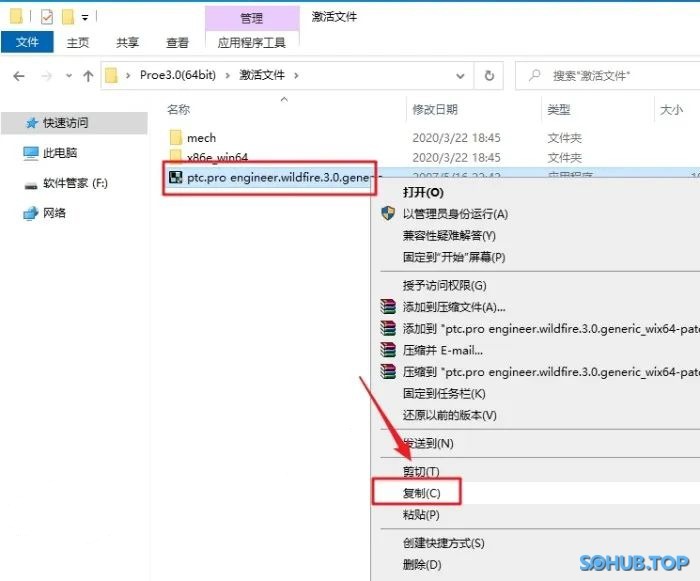Choose 添加到压缩文件(A)...

(454, 307)
